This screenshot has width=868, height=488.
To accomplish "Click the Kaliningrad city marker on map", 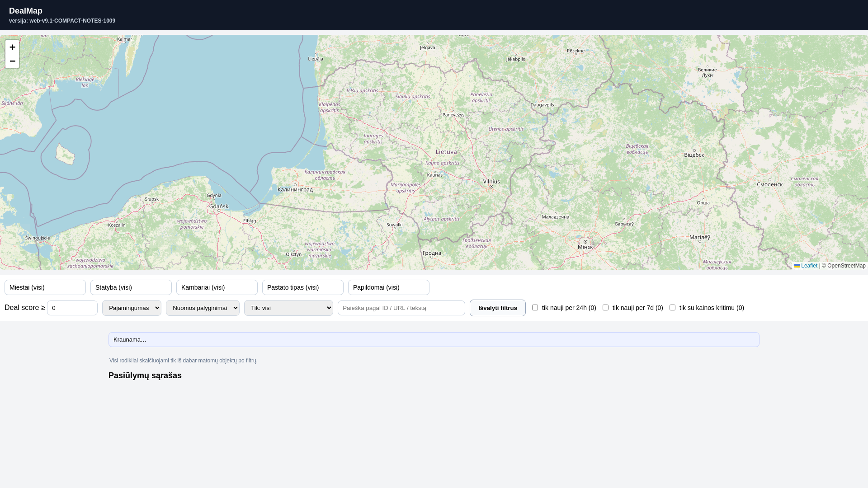I will point(295,185).
